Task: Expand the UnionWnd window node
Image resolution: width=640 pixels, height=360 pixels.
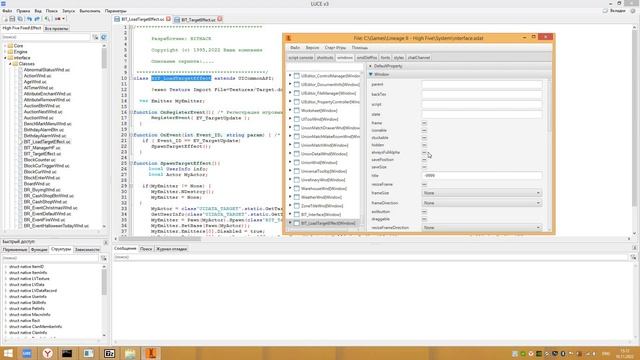Action: point(290,162)
